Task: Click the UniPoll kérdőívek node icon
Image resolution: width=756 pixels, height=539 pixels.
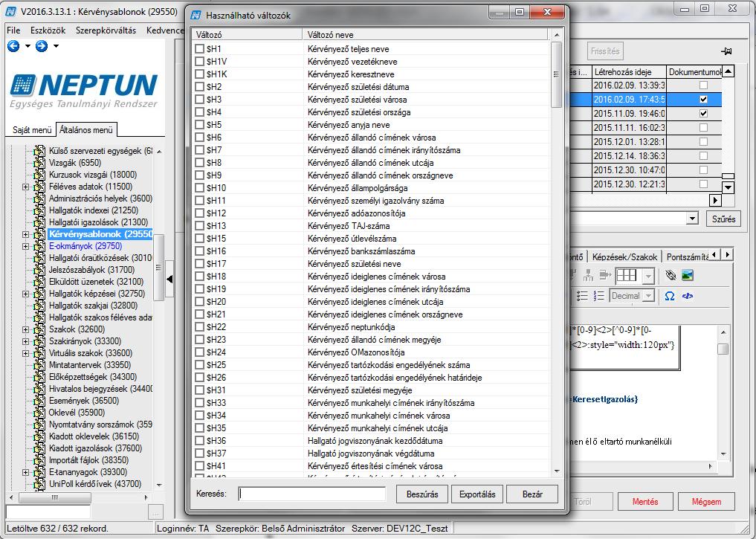Action: point(39,484)
